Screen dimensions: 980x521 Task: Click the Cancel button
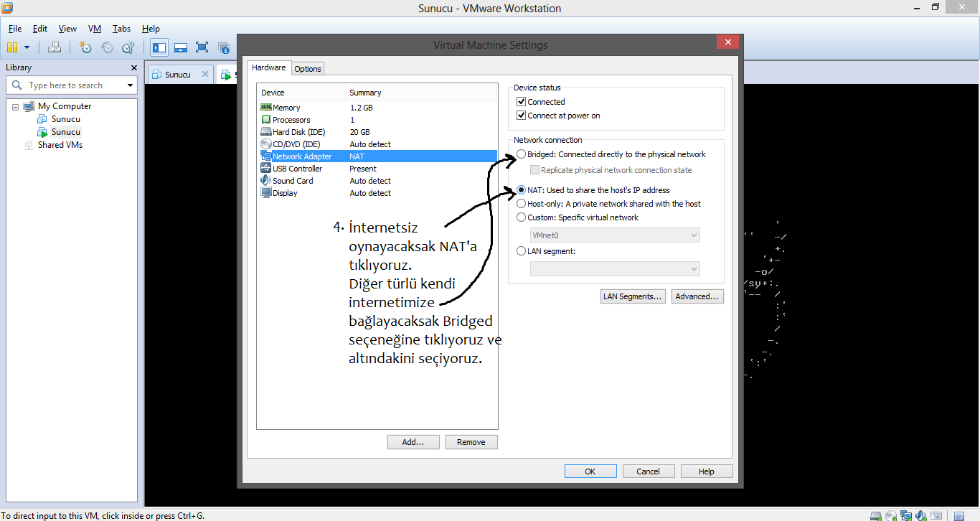click(x=649, y=471)
